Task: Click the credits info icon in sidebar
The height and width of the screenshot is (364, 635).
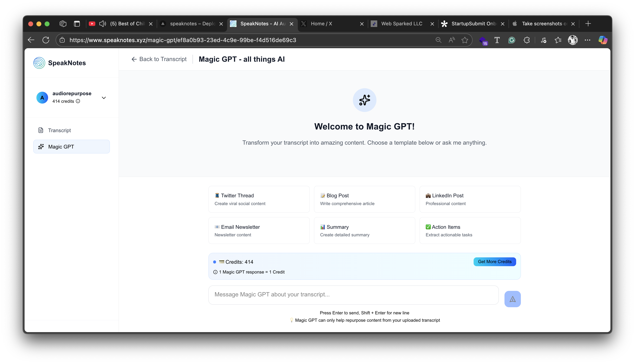Action: point(78,101)
